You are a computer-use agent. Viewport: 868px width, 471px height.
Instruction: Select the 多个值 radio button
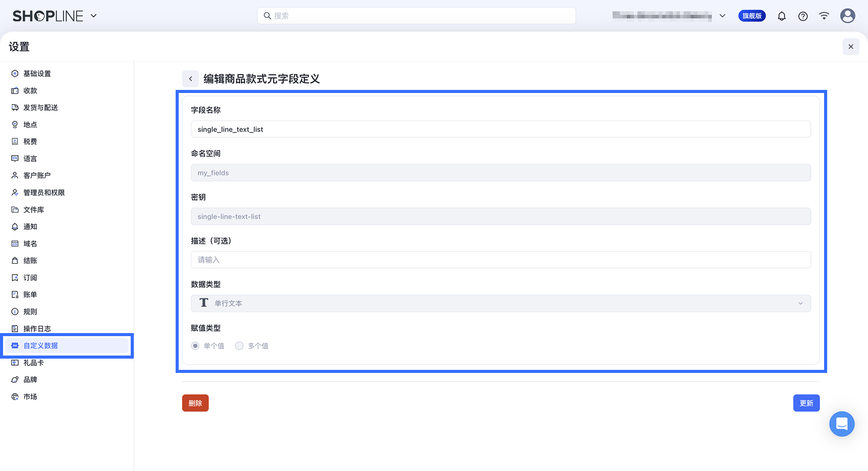click(239, 346)
